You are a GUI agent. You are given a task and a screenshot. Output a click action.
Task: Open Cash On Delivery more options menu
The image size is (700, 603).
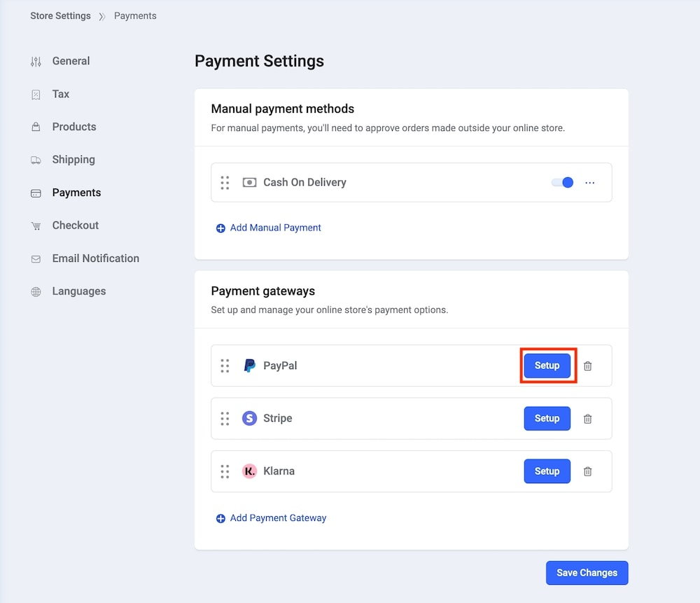[590, 183]
